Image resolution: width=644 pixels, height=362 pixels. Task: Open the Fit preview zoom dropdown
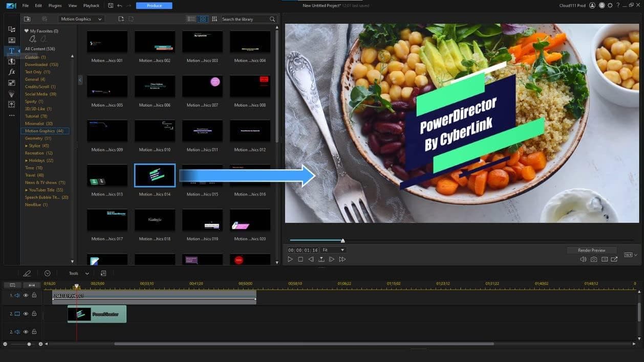[x=333, y=250]
